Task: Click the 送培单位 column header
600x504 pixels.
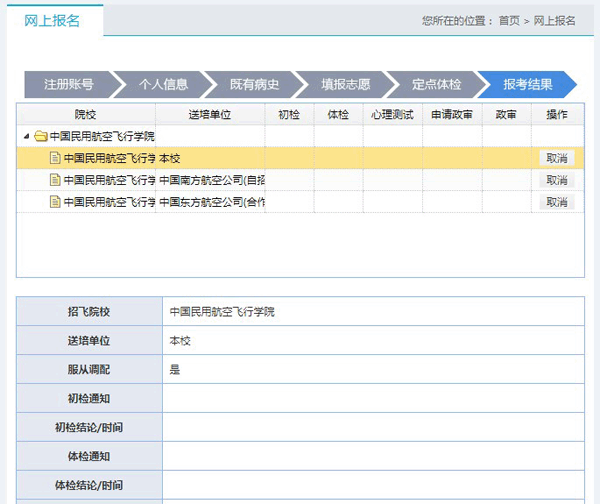Action: (x=209, y=115)
